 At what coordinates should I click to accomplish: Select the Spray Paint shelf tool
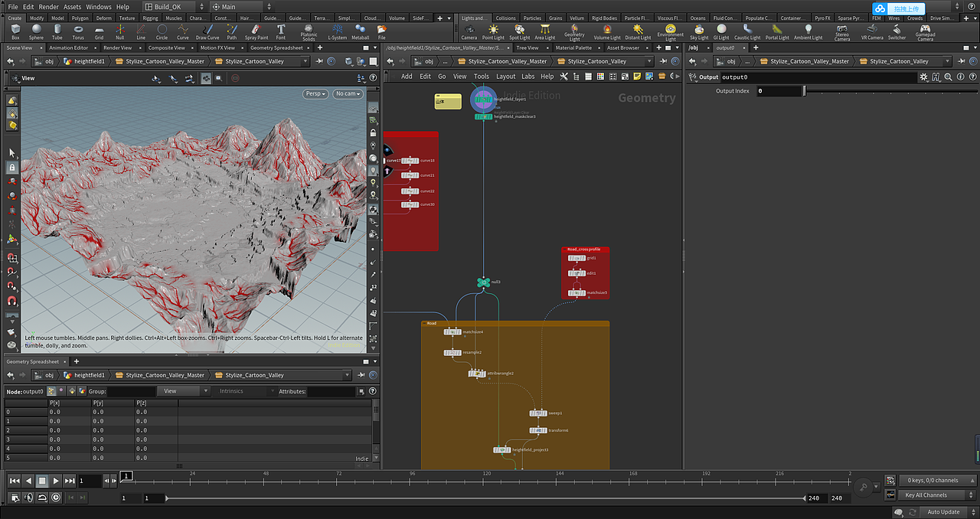coord(256,31)
